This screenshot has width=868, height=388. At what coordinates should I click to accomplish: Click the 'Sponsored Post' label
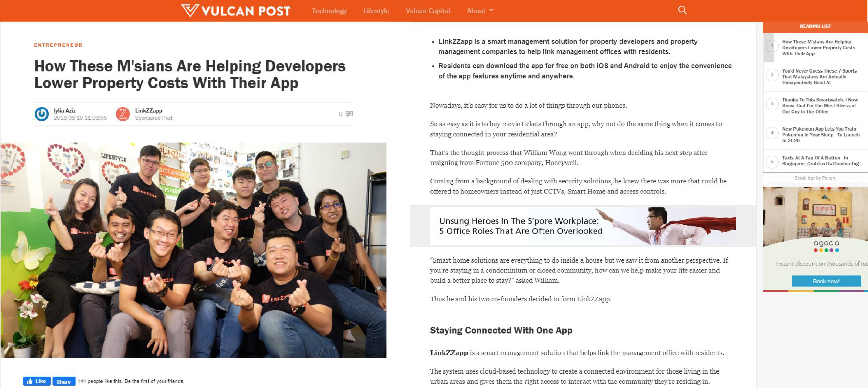(154, 118)
